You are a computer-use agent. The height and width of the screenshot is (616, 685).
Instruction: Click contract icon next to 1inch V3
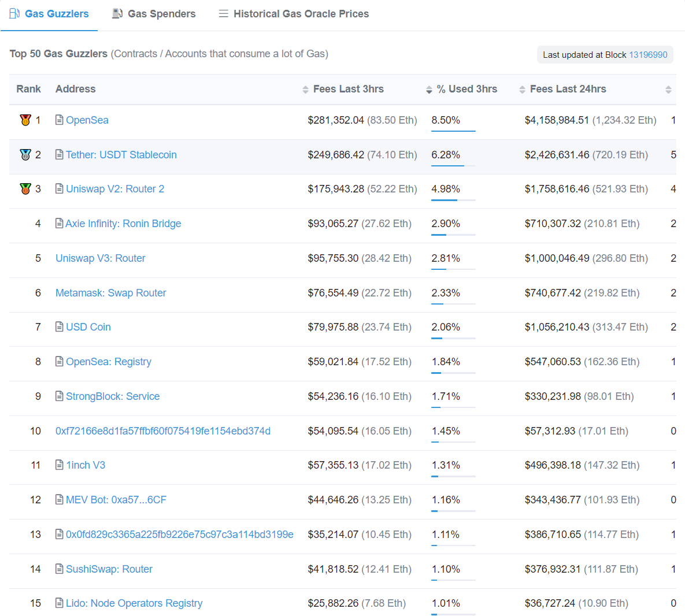coord(60,465)
